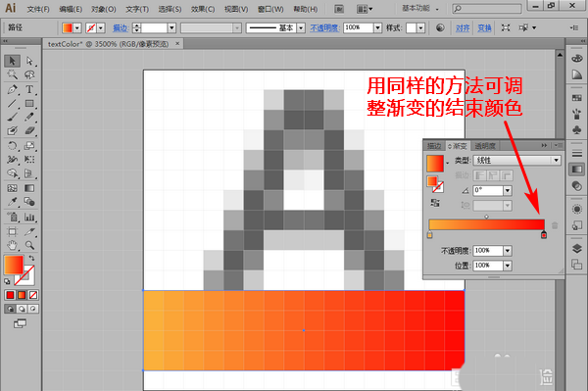
Task: Select the Magic Wand tool
Action: click(12, 74)
